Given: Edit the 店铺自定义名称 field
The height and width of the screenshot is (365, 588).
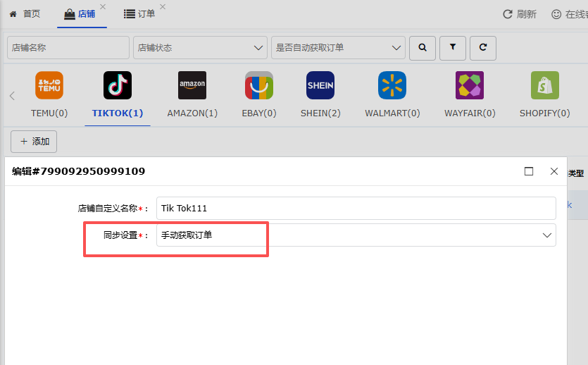Looking at the screenshot, I should (x=356, y=208).
